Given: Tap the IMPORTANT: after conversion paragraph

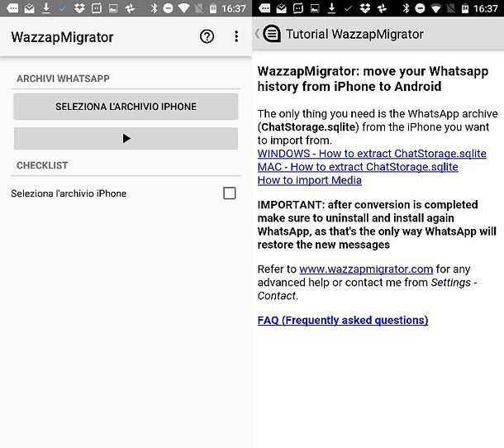Looking at the screenshot, I should [377, 225].
